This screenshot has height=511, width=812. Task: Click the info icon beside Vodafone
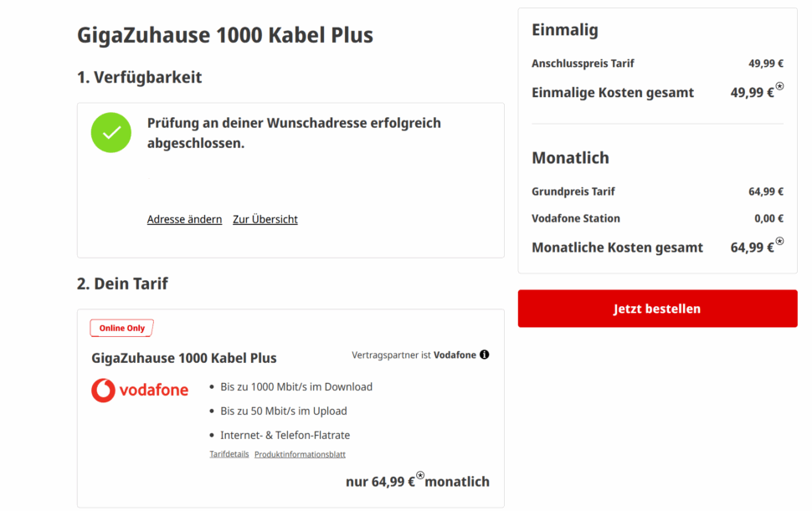click(485, 355)
